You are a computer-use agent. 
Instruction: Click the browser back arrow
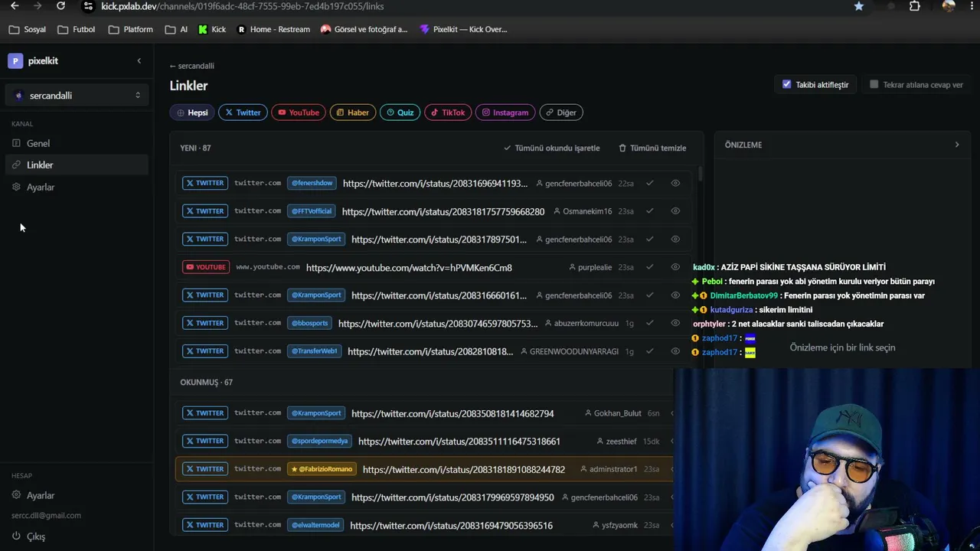pos(15,6)
